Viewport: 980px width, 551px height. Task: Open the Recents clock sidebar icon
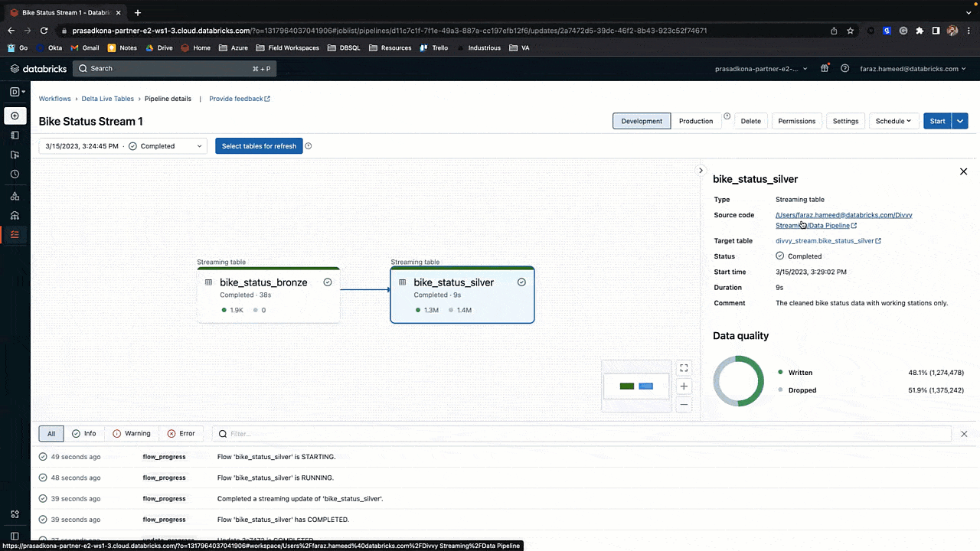click(x=15, y=174)
